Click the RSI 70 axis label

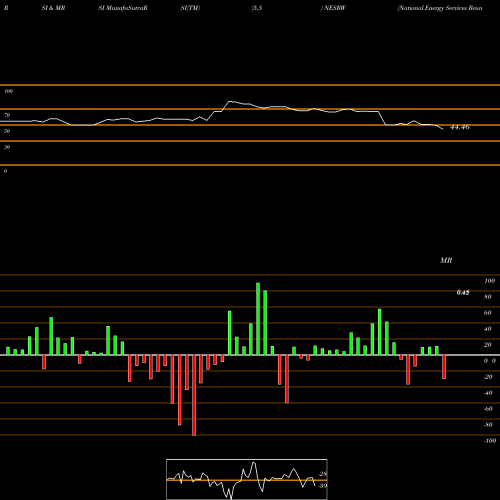point(7,115)
